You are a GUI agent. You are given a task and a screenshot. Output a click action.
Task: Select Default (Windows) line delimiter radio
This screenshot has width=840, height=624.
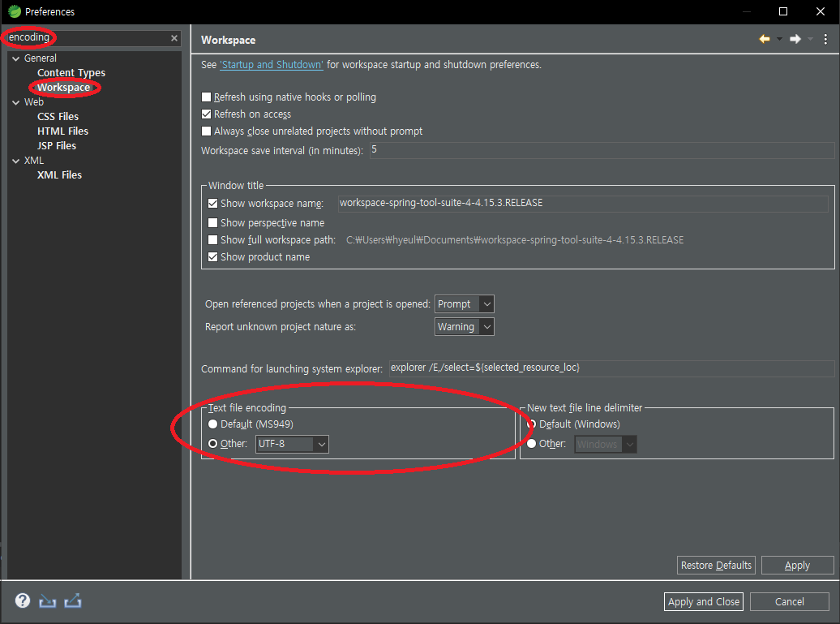tap(531, 424)
